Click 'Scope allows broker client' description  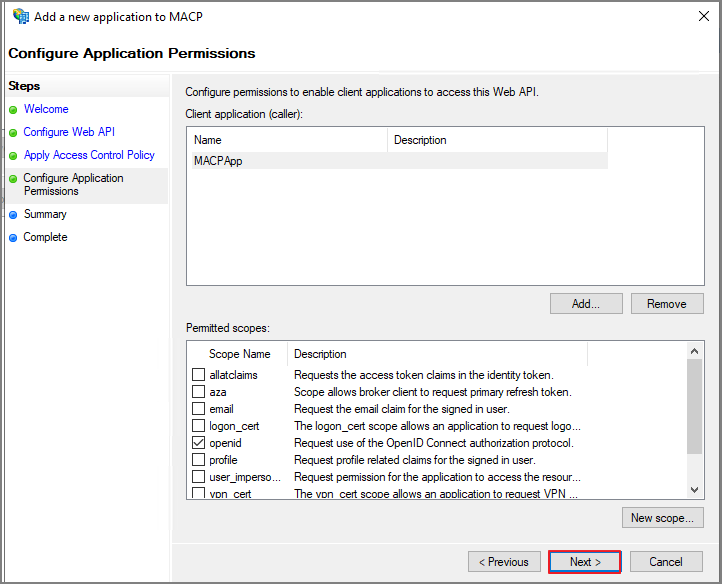click(433, 392)
